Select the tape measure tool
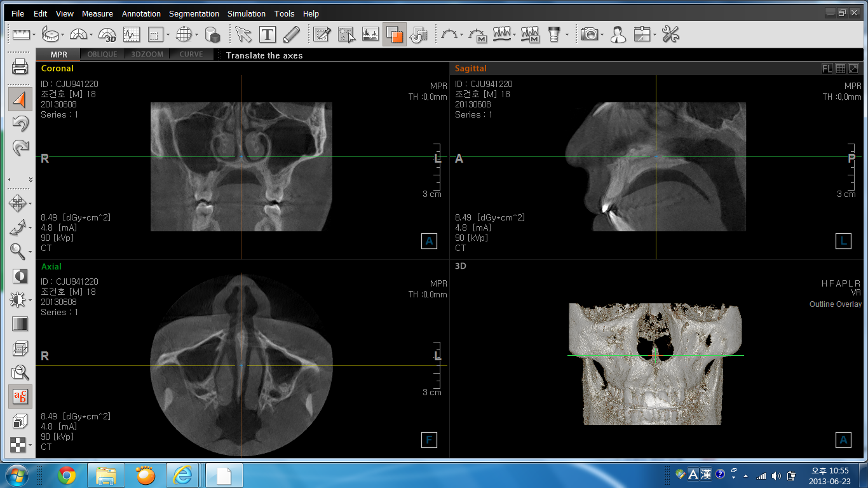The width and height of the screenshot is (868, 488). click(x=50, y=34)
